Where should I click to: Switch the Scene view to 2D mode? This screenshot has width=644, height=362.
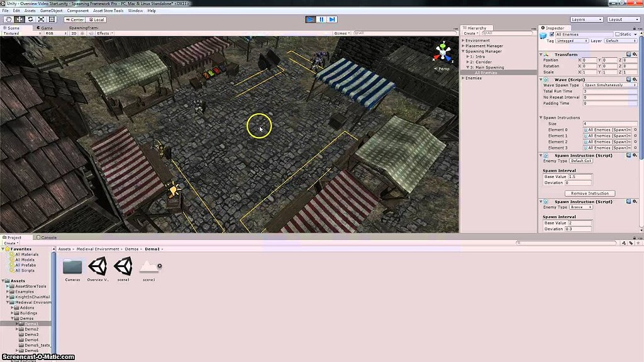pyautogui.click(x=74, y=33)
